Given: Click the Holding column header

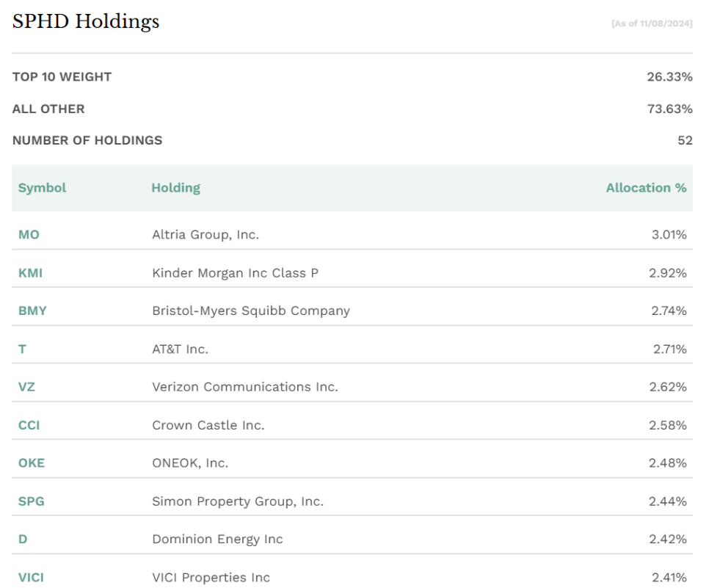Looking at the screenshot, I should [176, 188].
